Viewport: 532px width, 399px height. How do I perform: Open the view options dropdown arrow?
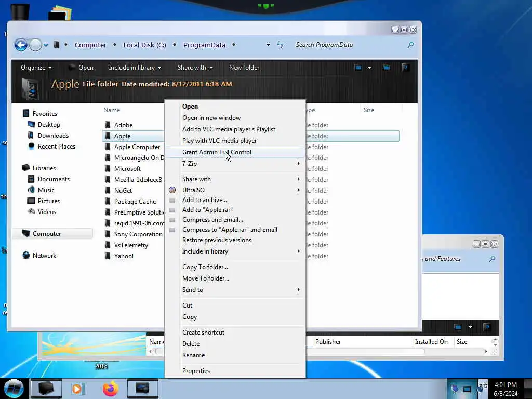point(369,68)
